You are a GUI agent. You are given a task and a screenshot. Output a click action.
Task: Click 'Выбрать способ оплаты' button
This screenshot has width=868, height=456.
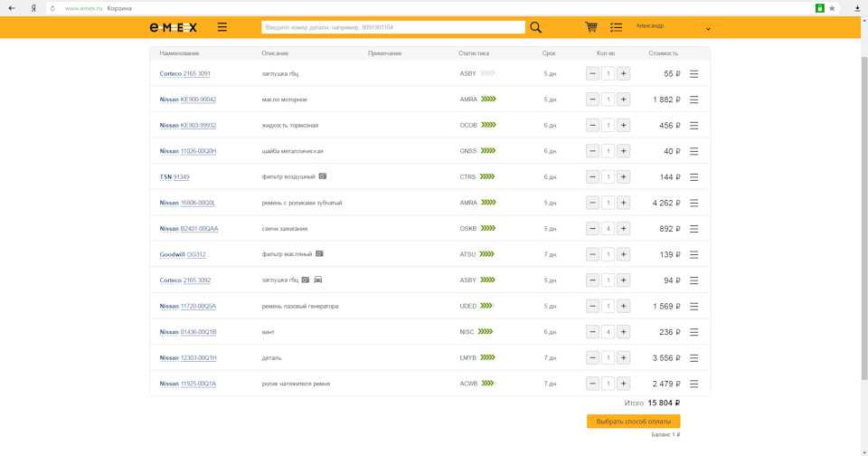tap(633, 422)
